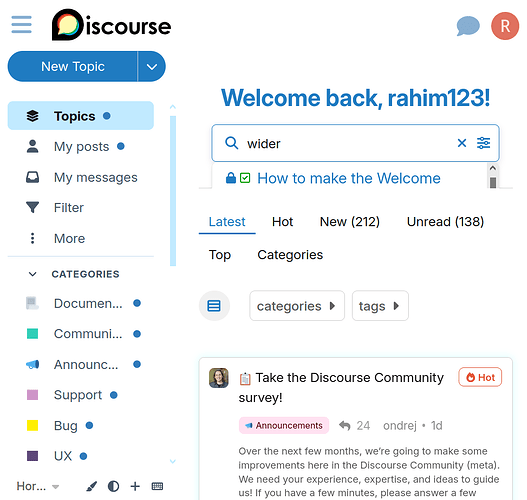Image resolution: width=527 pixels, height=500 pixels.
Task: Click the plus icon in sidebar footer
Action: 135,486
